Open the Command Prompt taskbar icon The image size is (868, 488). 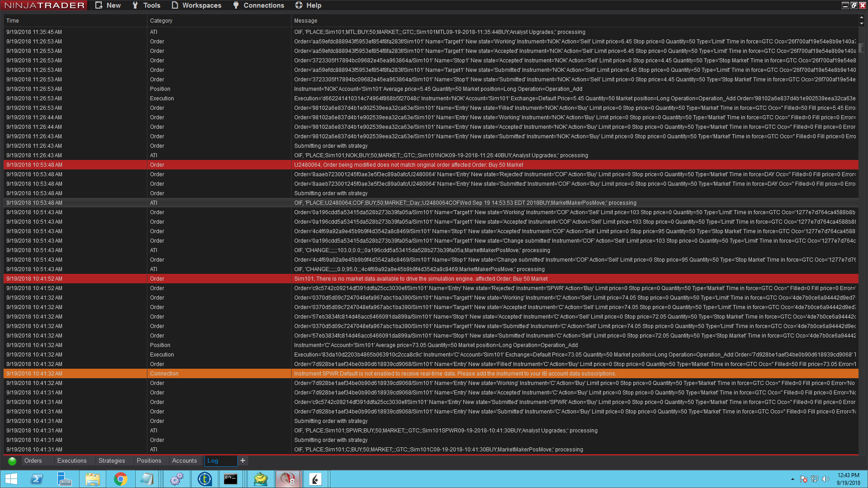tap(231, 479)
